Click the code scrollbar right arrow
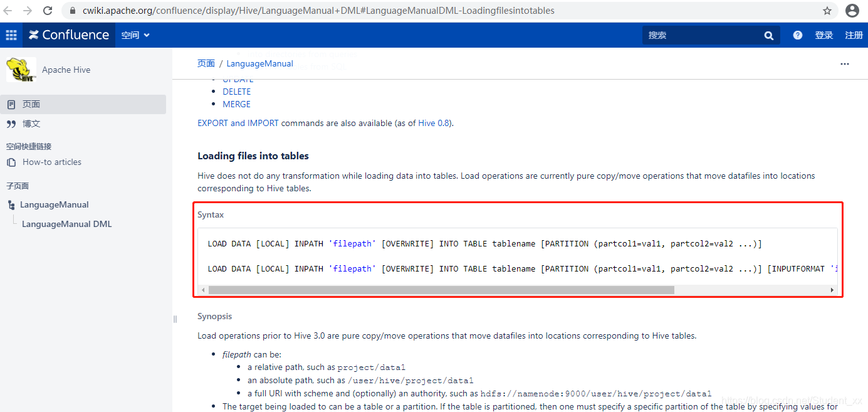Screen dimensions: 868x412 click(x=832, y=290)
